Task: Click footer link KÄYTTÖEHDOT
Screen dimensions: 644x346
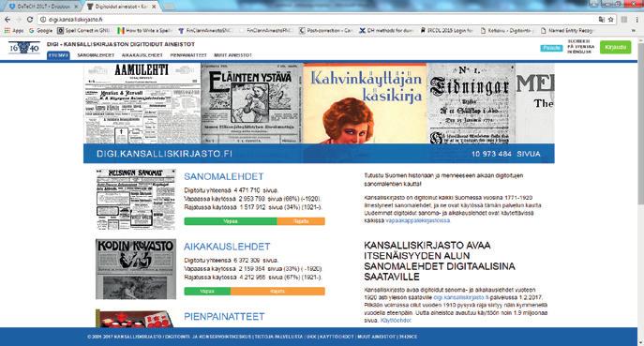Action: [337, 337]
